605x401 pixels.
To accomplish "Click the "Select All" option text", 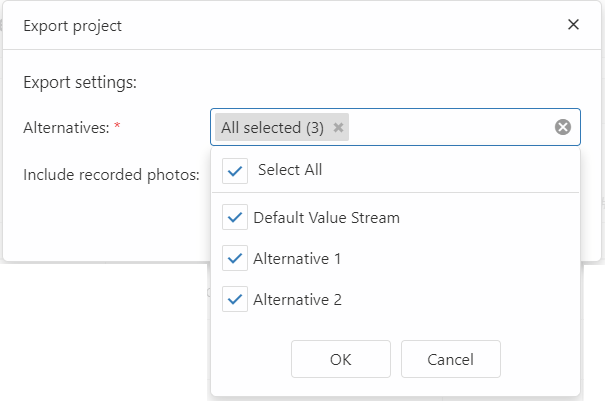I will click(x=290, y=170).
